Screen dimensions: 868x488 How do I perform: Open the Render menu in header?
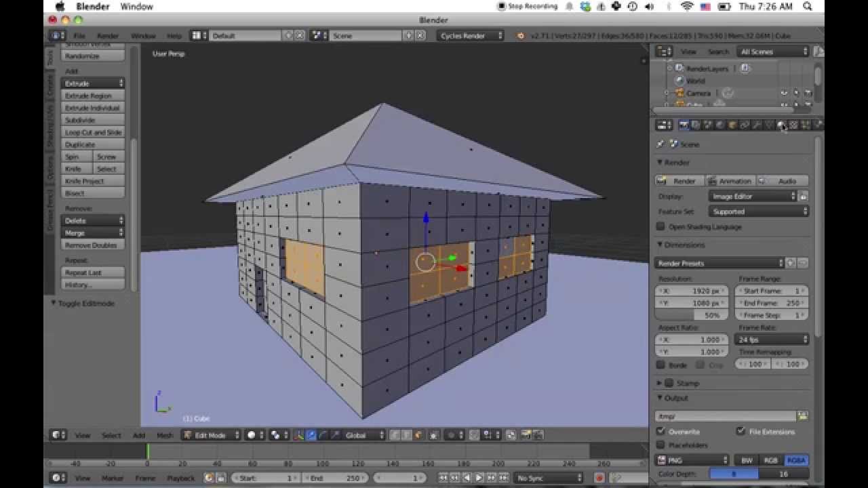tap(108, 35)
